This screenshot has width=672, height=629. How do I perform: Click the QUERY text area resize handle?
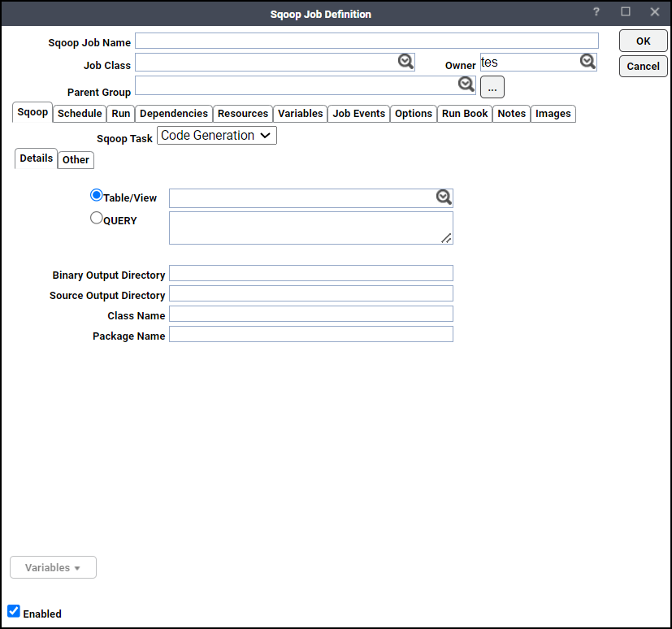[x=447, y=238]
